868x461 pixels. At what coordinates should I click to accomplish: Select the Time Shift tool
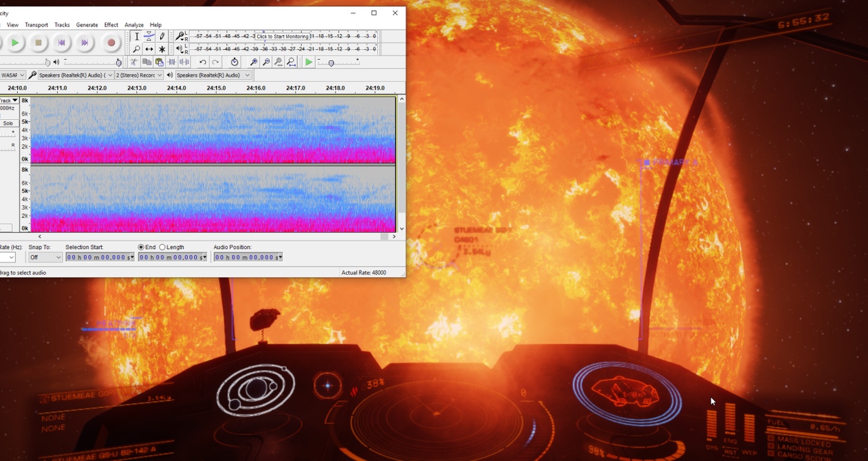(149, 49)
